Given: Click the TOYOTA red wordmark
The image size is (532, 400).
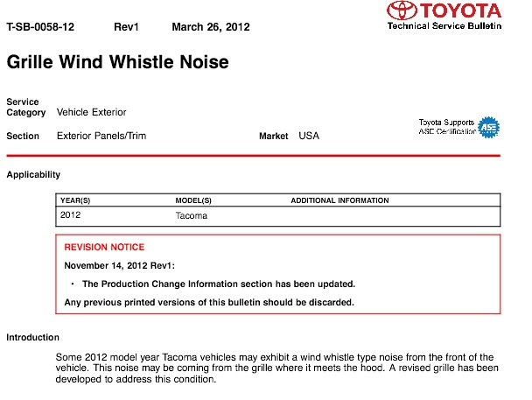Looking at the screenshot, I should click(461, 11).
